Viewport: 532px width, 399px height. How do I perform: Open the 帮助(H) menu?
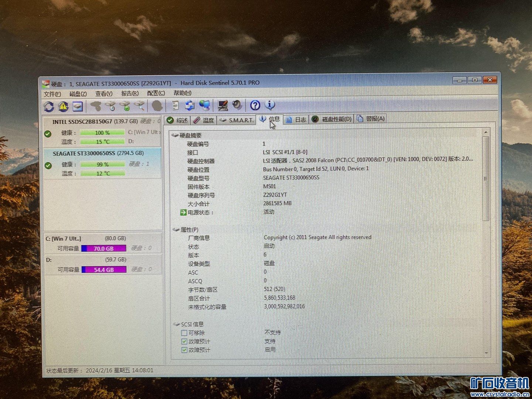coord(183,93)
